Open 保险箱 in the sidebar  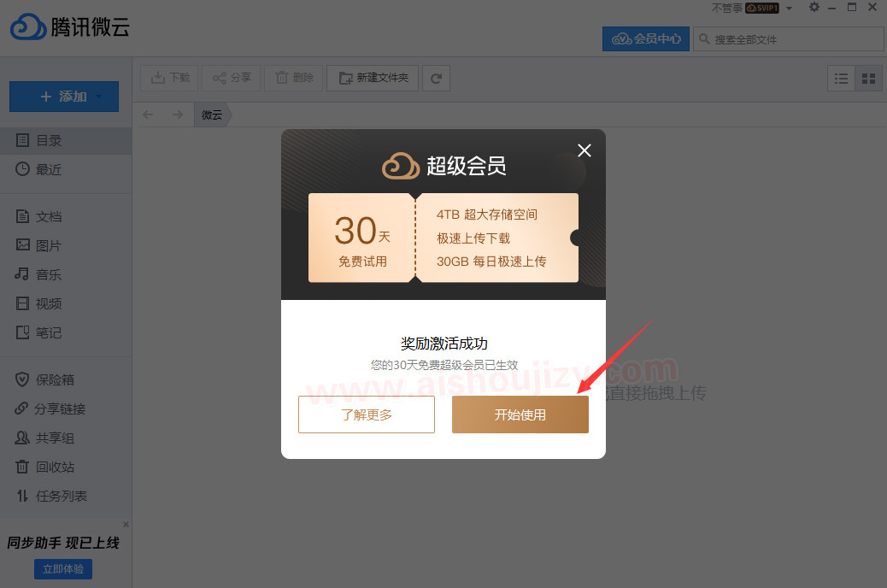[66, 379]
